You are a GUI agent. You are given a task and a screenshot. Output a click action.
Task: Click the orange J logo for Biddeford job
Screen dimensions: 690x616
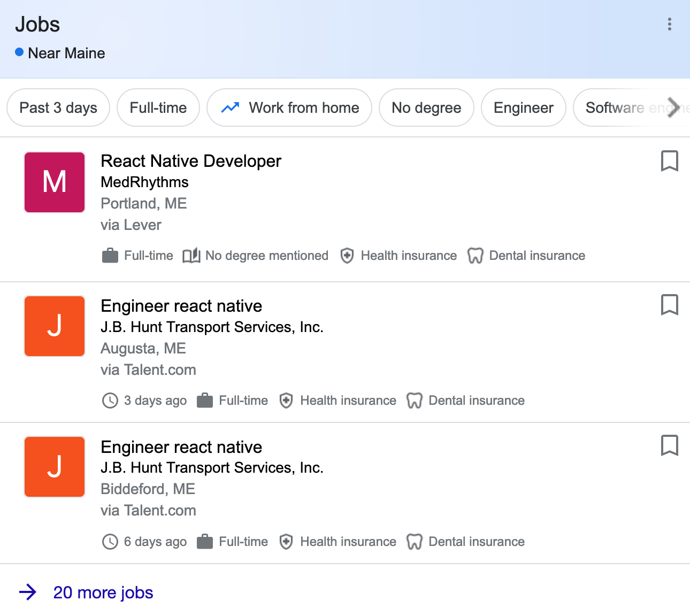[x=55, y=467]
